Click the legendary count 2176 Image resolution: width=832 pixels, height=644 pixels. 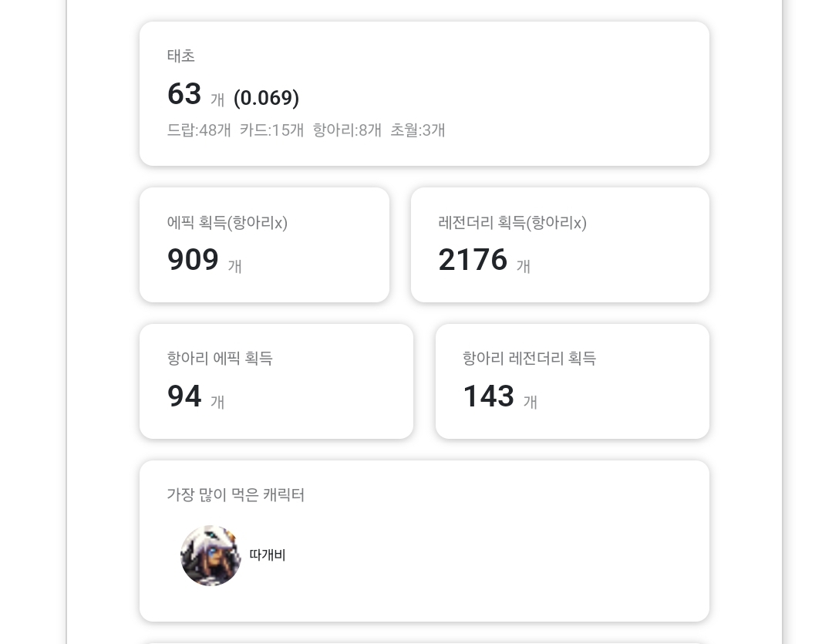[473, 260]
